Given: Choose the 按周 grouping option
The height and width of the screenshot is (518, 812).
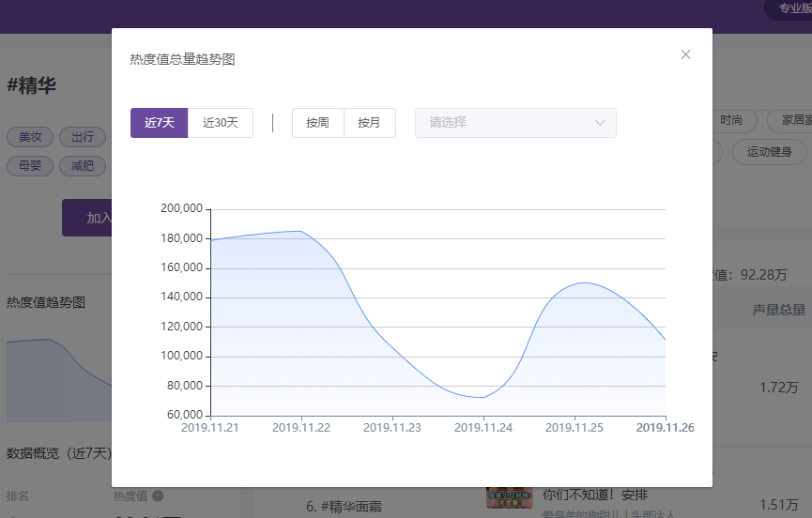Looking at the screenshot, I should coord(317,123).
